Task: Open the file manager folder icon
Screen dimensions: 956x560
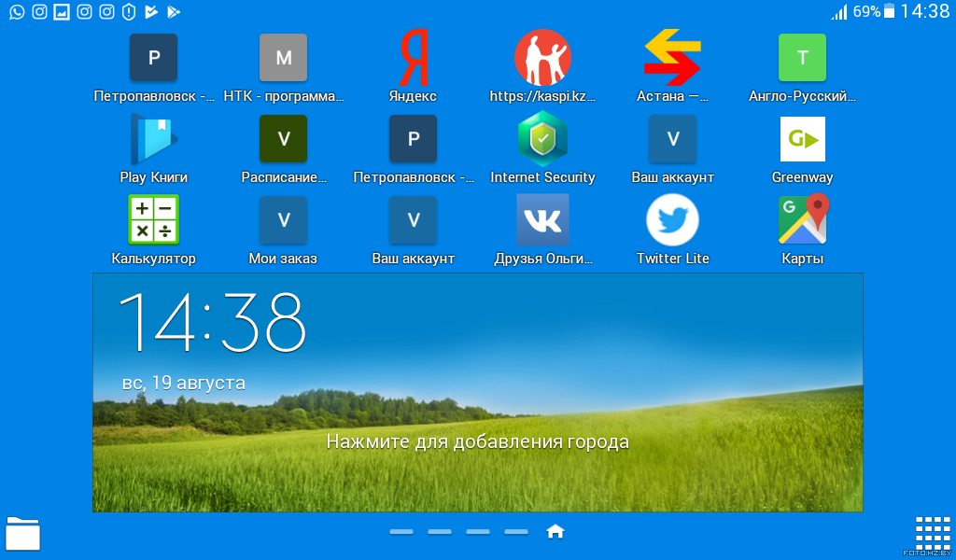Action: (22, 534)
